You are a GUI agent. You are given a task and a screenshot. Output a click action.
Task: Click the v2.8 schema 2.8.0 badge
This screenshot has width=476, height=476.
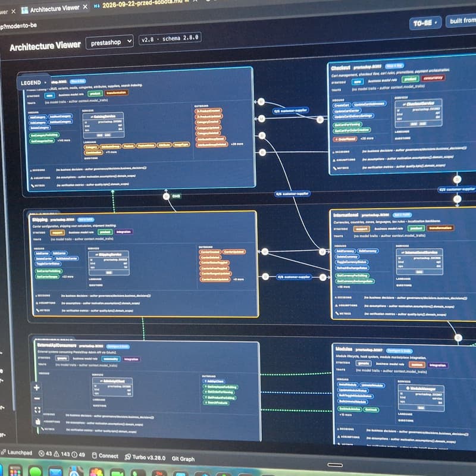[170, 39]
